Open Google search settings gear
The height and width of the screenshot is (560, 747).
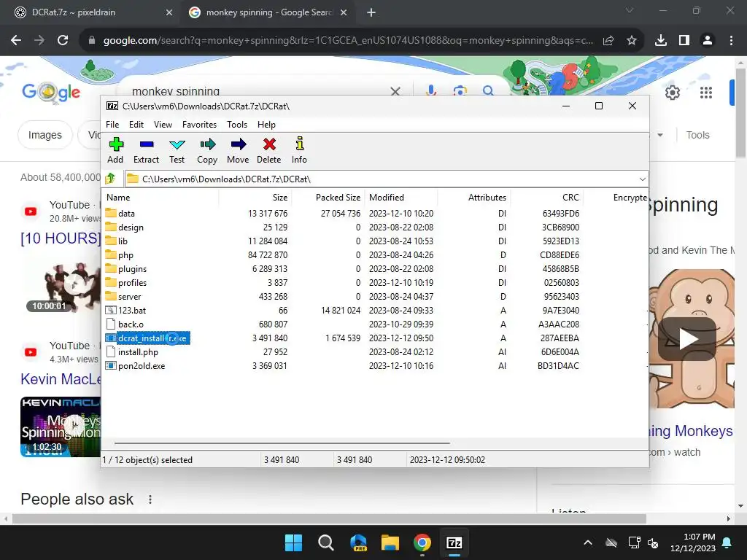pyautogui.click(x=672, y=93)
